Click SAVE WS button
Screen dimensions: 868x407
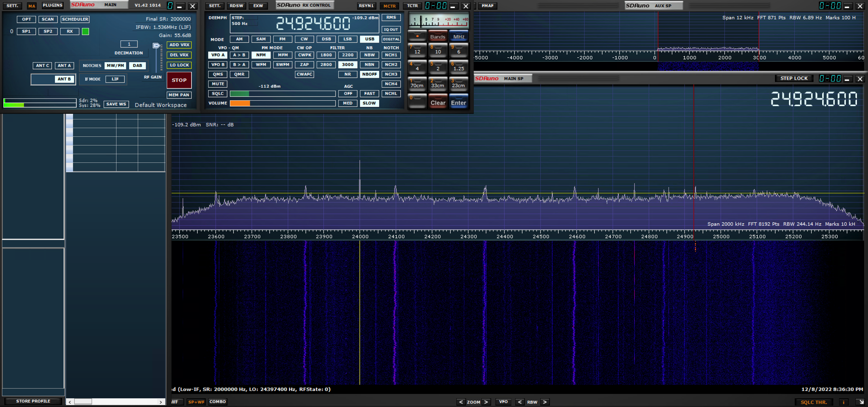[x=116, y=104]
